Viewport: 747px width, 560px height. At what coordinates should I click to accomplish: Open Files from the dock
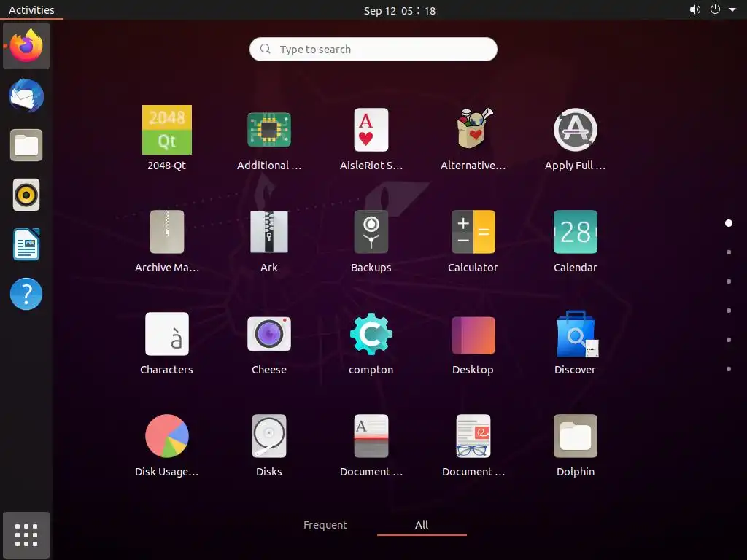pos(26,145)
